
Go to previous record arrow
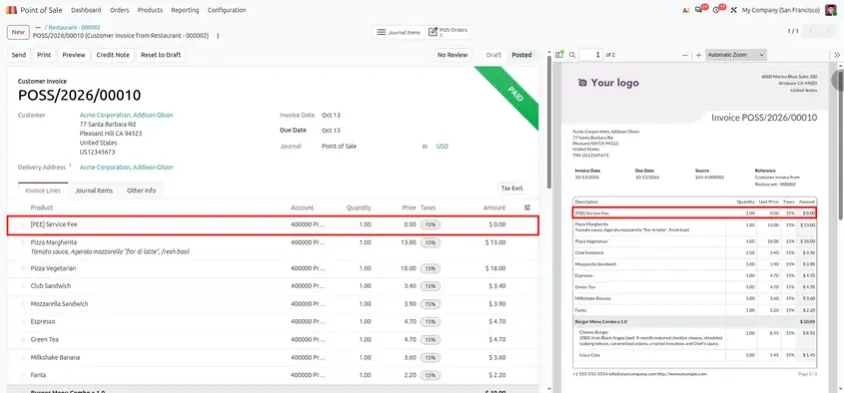pos(812,31)
